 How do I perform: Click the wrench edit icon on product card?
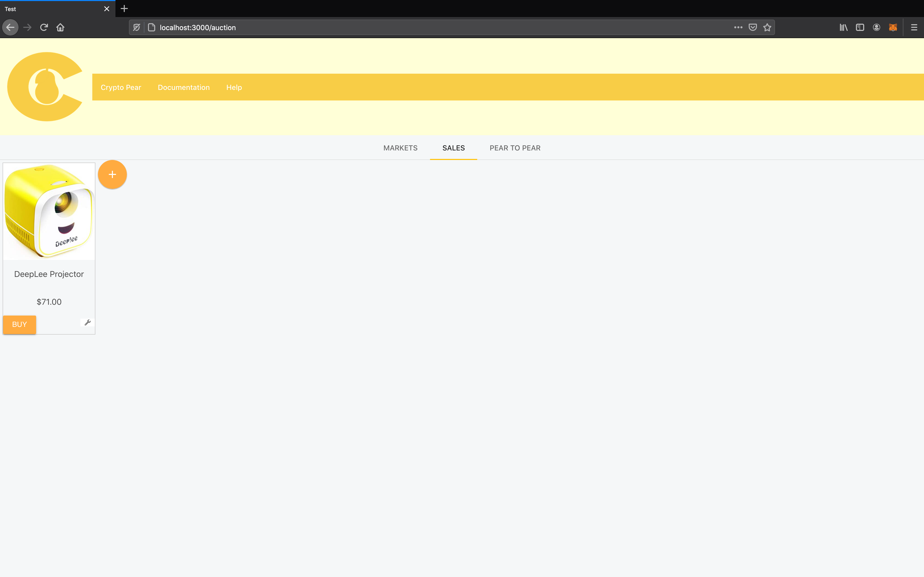click(x=87, y=323)
